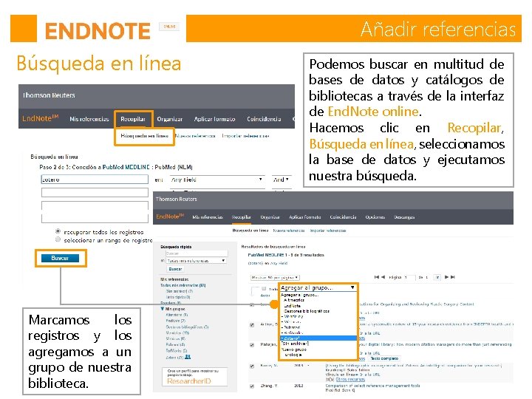This screenshot has height=399, width=532.
Task: Select 'seleccionar un rango de registros' radio
Action: [58, 239]
